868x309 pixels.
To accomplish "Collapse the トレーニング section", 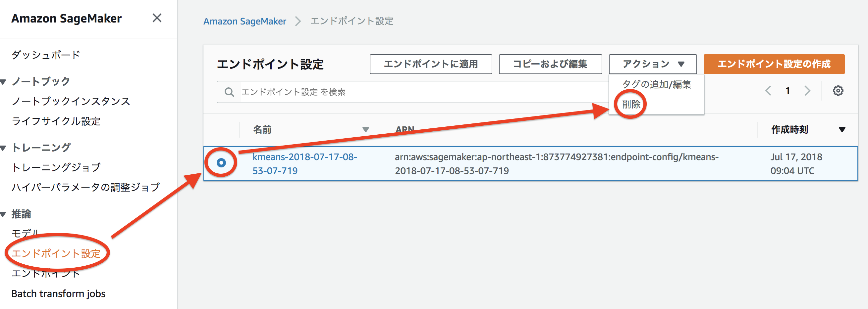I will pos(3,148).
